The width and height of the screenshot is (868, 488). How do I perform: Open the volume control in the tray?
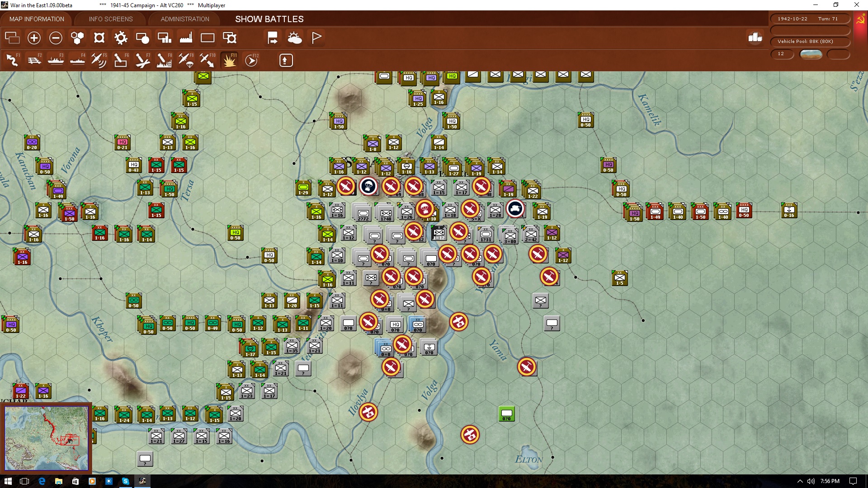(x=811, y=481)
